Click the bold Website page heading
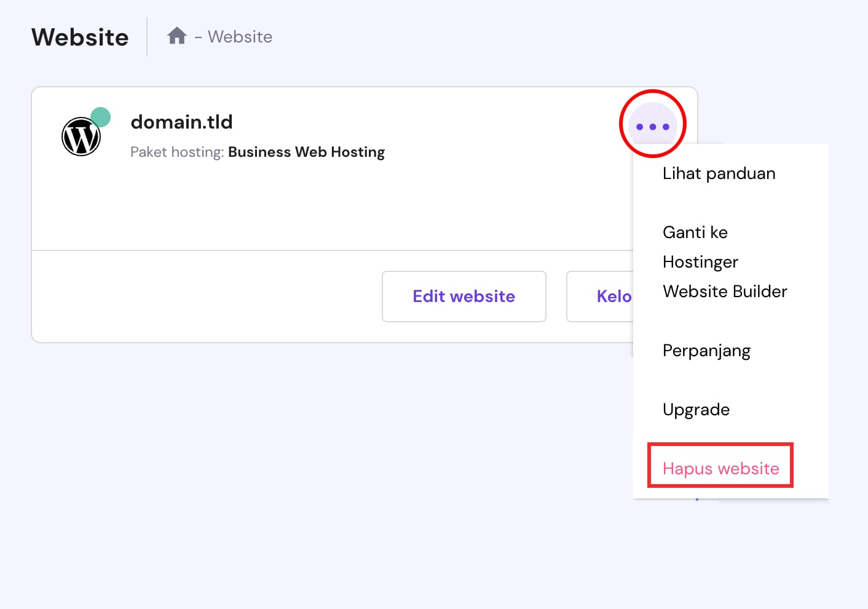Screen dimensions: 868x609 [x=80, y=38]
